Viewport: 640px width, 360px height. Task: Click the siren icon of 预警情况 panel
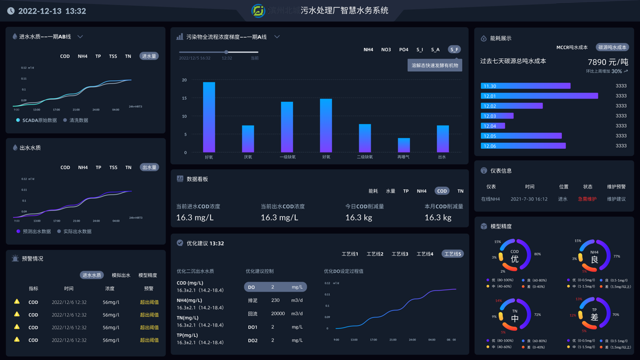15,258
